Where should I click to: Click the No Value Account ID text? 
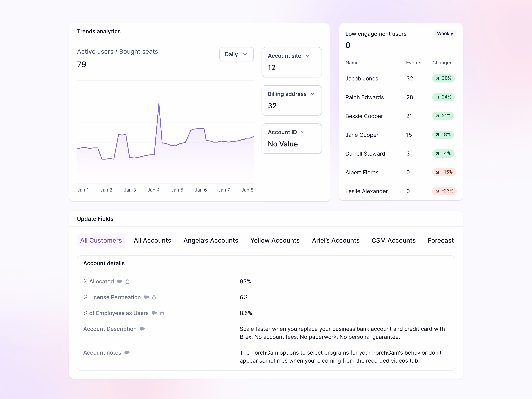tap(283, 144)
